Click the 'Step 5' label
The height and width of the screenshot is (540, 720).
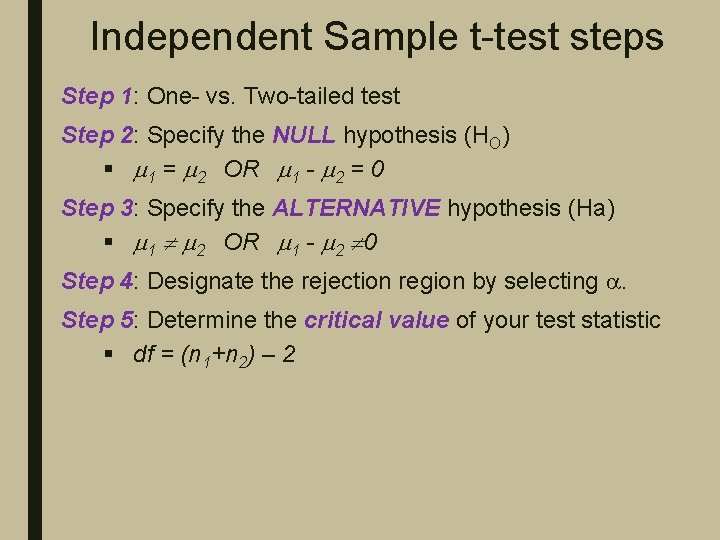click(x=97, y=320)
